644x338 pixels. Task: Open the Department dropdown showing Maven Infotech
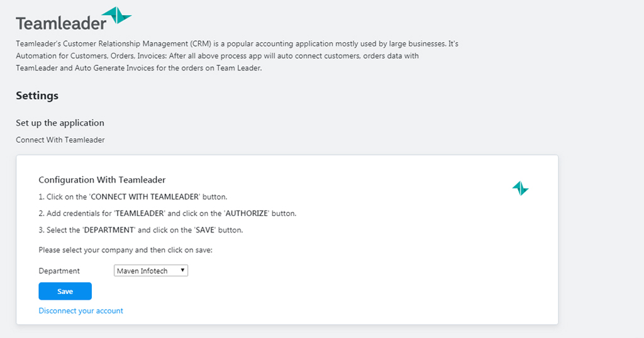click(151, 270)
